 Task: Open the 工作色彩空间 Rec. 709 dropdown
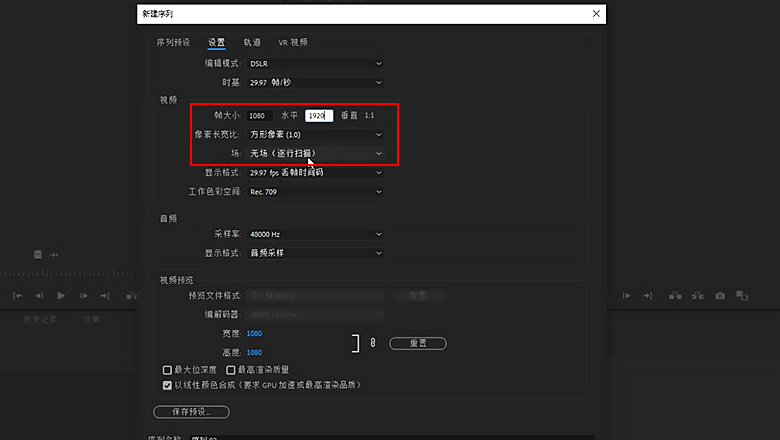pyautogui.click(x=315, y=192)
